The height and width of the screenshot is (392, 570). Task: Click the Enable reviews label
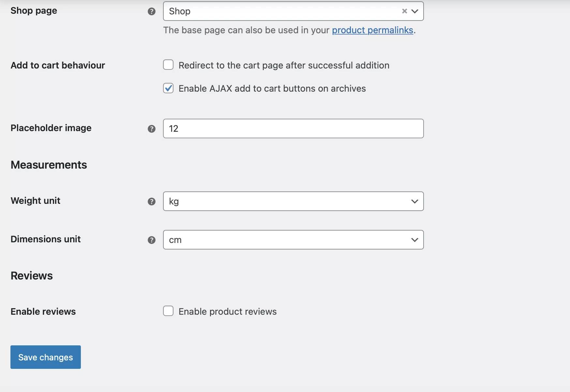point(43,311)
